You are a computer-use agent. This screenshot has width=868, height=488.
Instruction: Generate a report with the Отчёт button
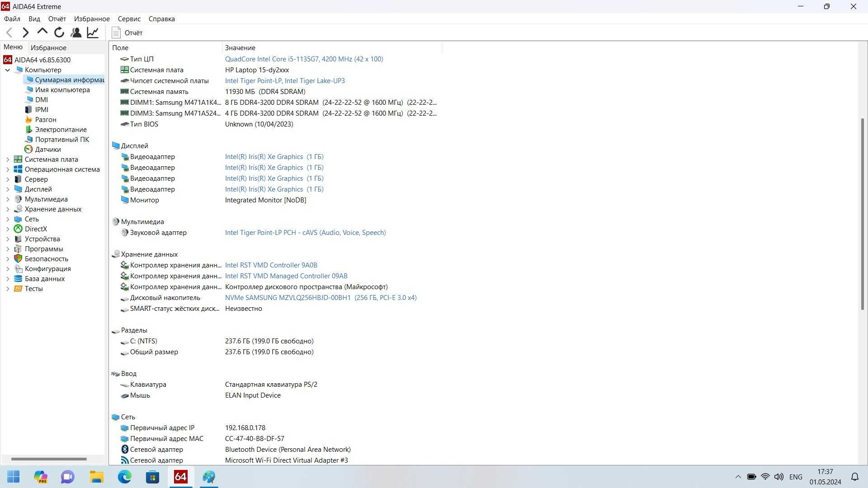pyautogui.click(x=127, y=33)
